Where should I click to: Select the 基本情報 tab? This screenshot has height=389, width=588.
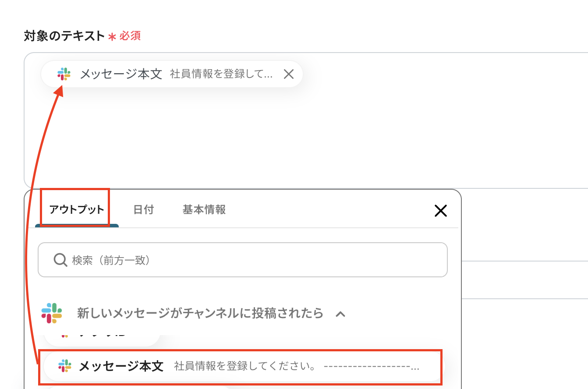coord(204,209)
